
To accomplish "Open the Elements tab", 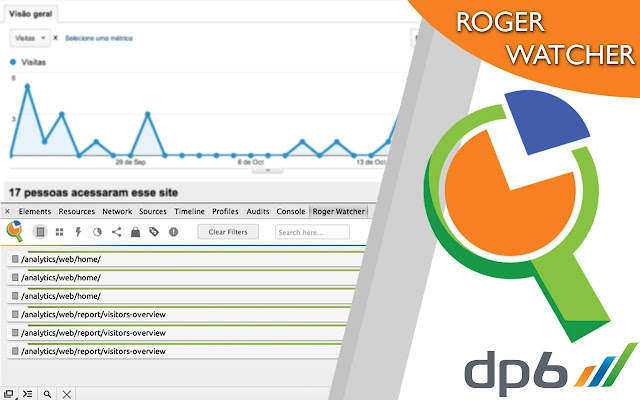I will [x=35, y=211].
